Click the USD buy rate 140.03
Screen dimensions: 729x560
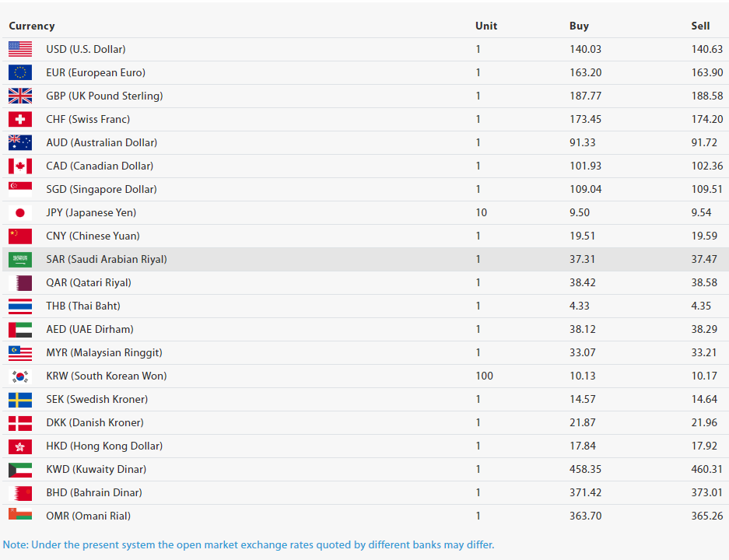(585, 49)
